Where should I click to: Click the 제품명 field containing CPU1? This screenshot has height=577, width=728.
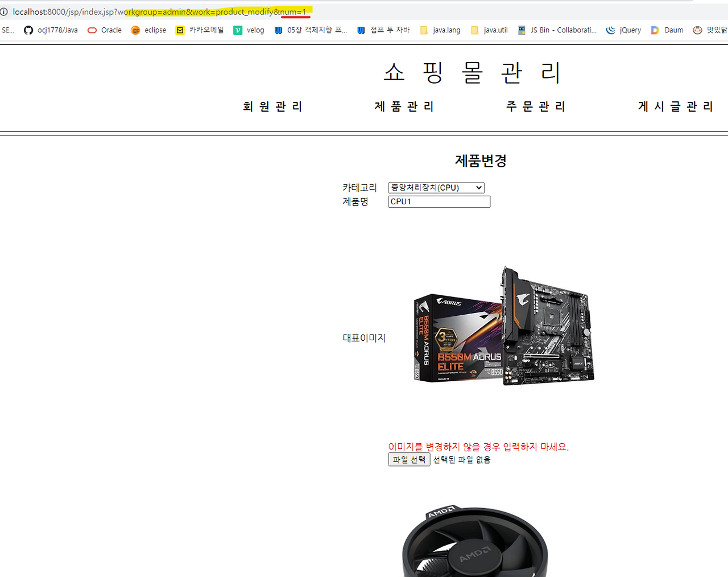pos(439,201)
